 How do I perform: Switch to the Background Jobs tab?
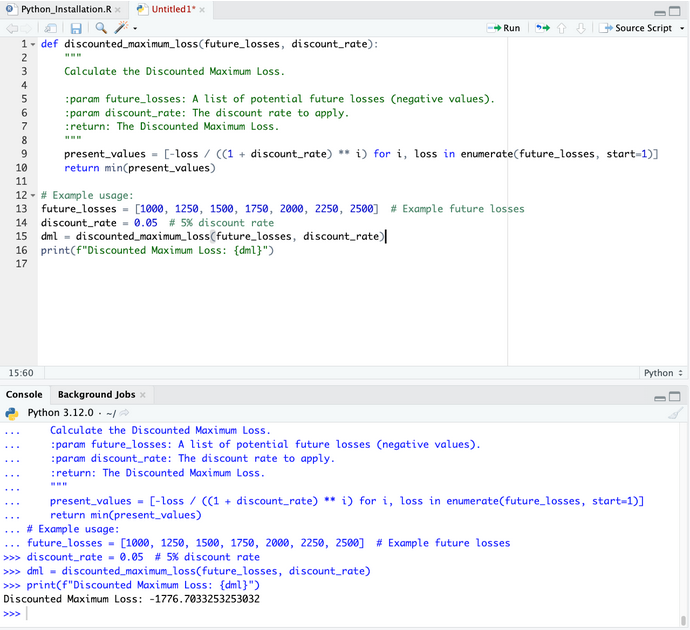(96, 395)
